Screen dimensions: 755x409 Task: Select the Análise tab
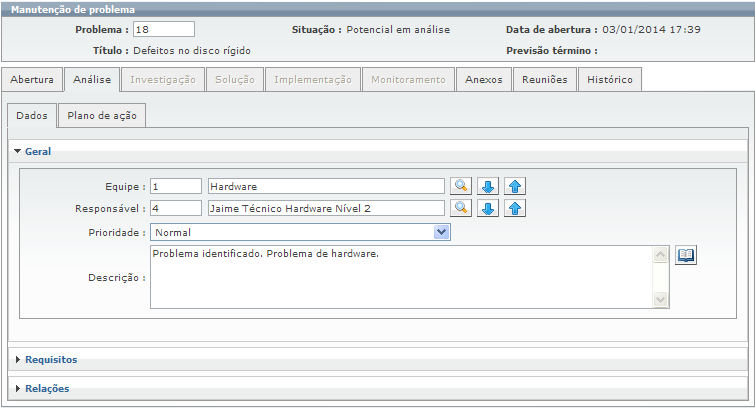[92, 79]
